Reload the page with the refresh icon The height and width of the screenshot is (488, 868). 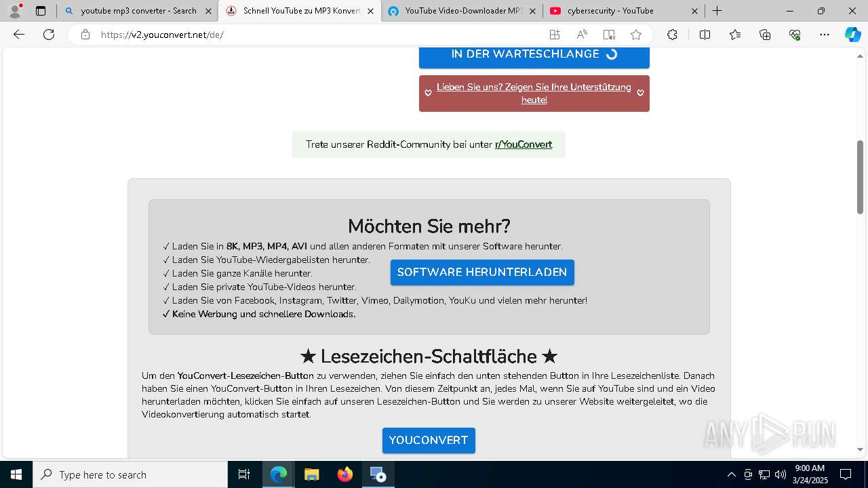(49, 35)
